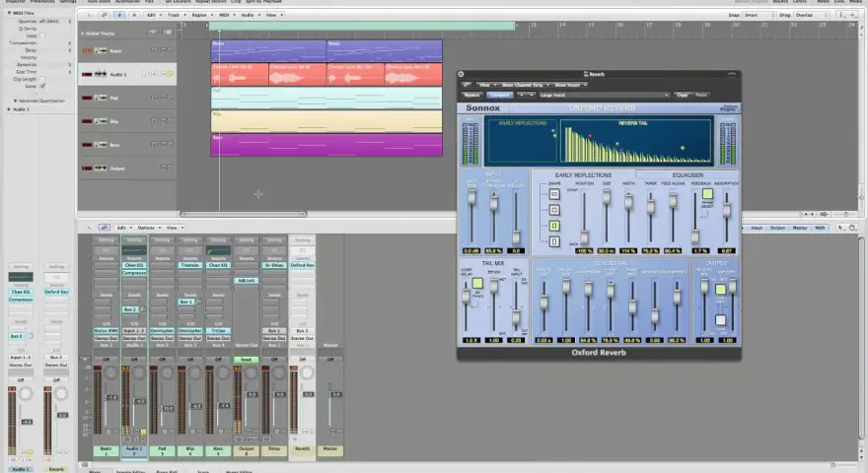The image size is (868, 473).
Task: Toggle the Loop checkbox in inspector
Action: coord(42,35)
